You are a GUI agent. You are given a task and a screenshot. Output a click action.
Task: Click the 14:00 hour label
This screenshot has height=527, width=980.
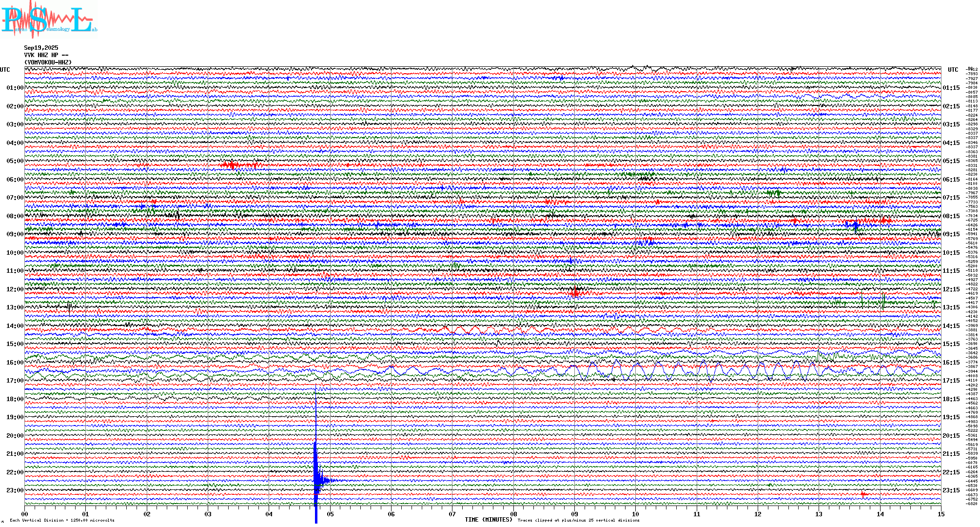click(x=15, y=326)
